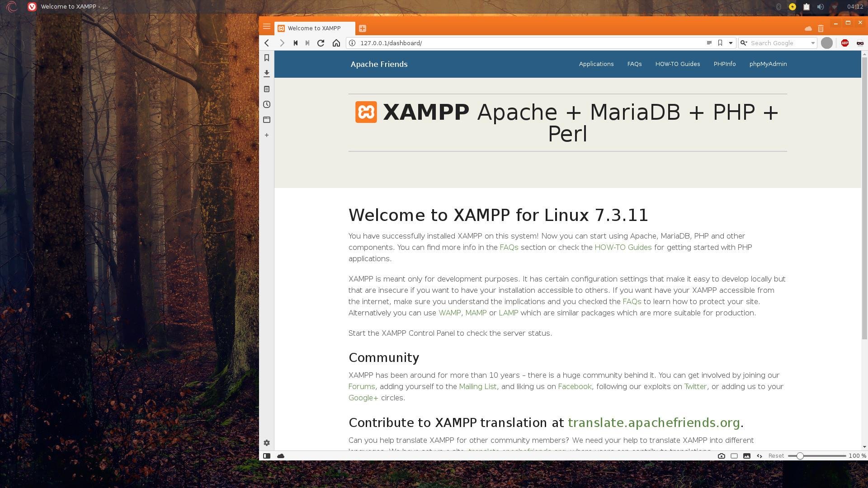Go to the Home page icon
Image resolution: width=868 pixels, height=488 pixels.
coord(336,43)
